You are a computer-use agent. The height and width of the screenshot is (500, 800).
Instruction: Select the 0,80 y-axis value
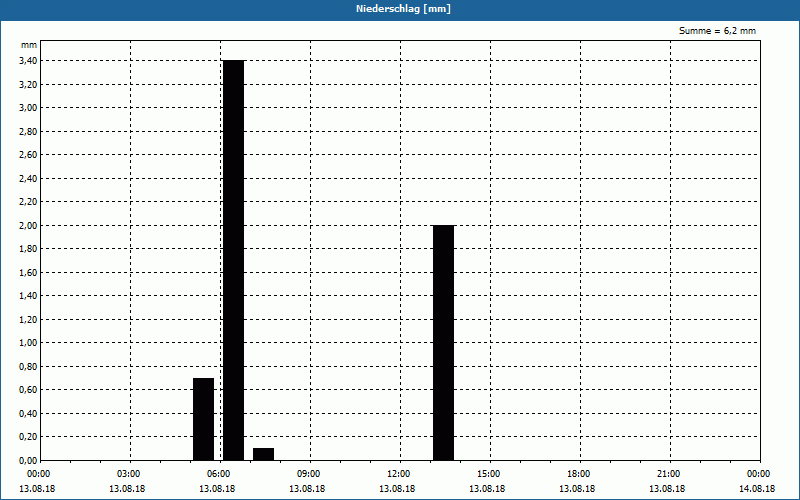tap(28, 366)
